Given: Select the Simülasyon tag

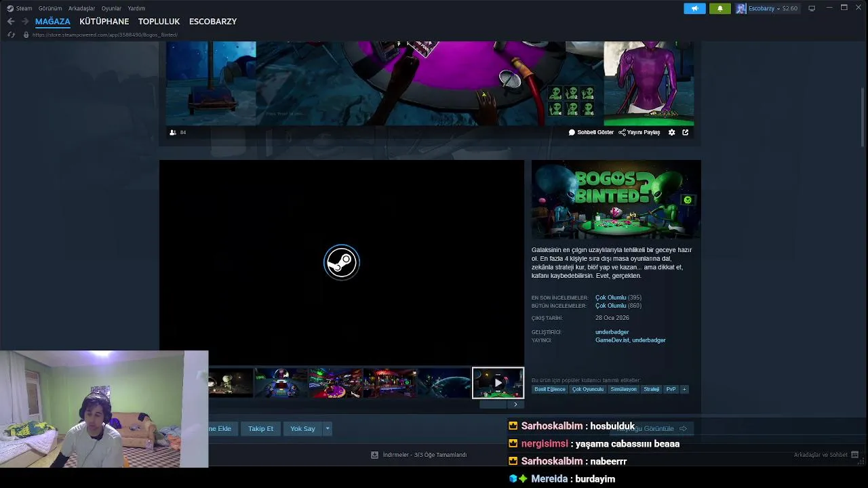Looking at the screenshot, I should pos(623,390).
